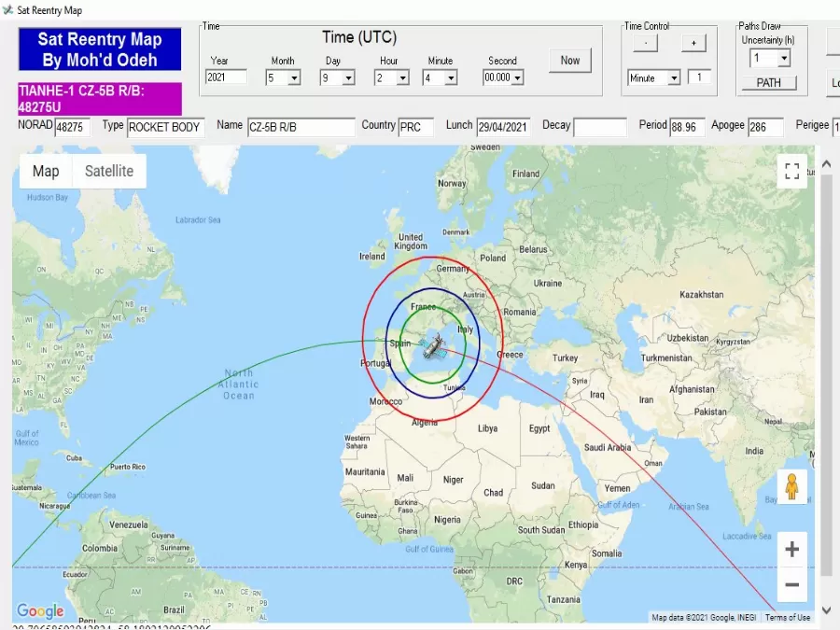Click the Time Control plus button
840x630 pixels.
[x=693, y=42]
